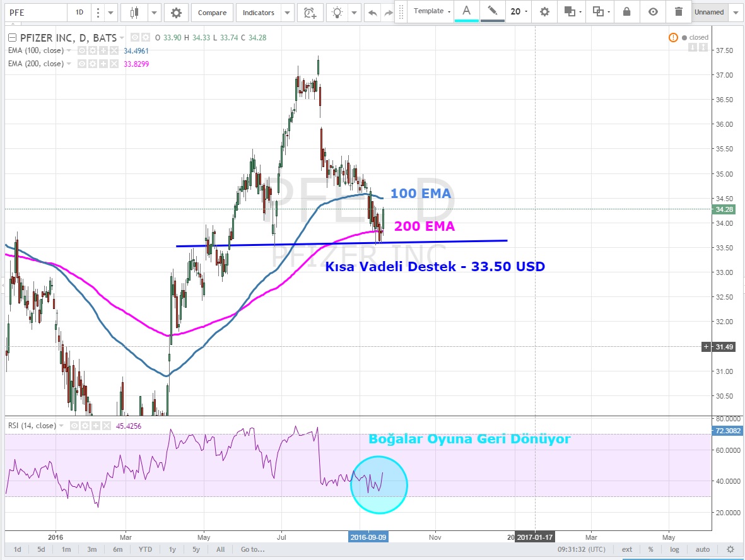Toggle percentage scale button
The height and width of the screenshot is (560, 745).
[x=650, y=549]
